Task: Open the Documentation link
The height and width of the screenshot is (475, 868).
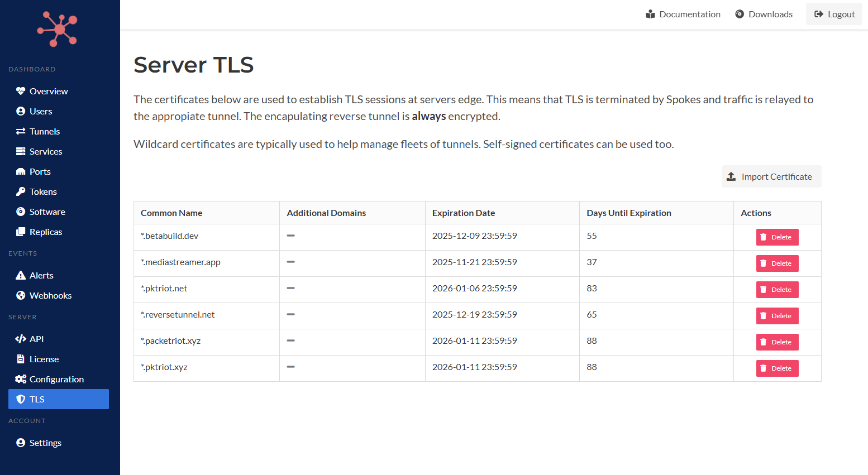Action: 683,14
